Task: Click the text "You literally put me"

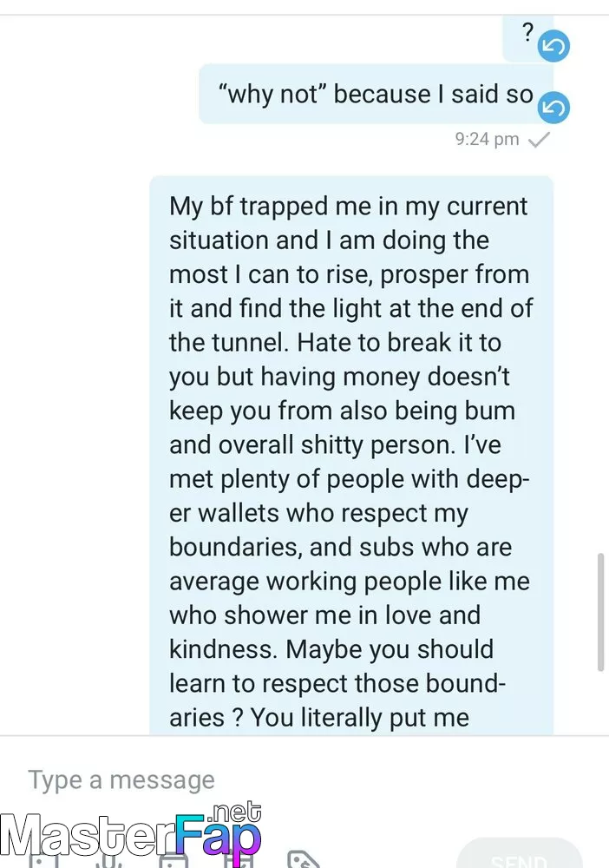Action: pos(359,718)
